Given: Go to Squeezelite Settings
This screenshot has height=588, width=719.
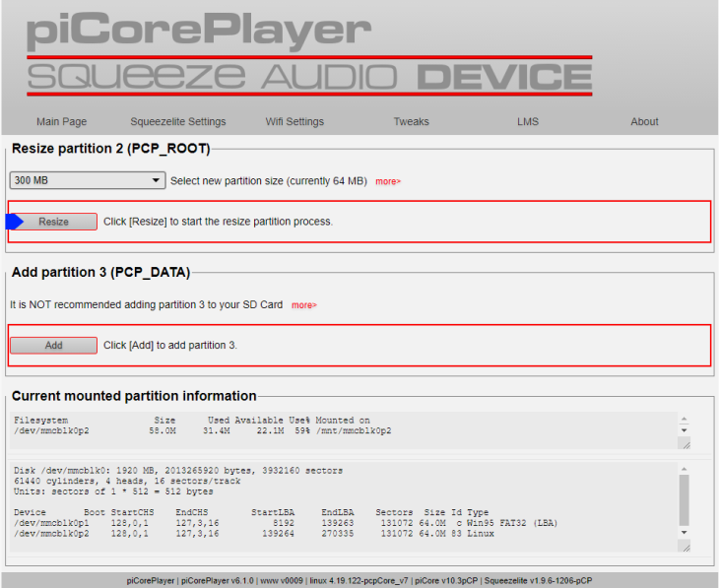Looking at the screenshot, I should coord(178,121).
